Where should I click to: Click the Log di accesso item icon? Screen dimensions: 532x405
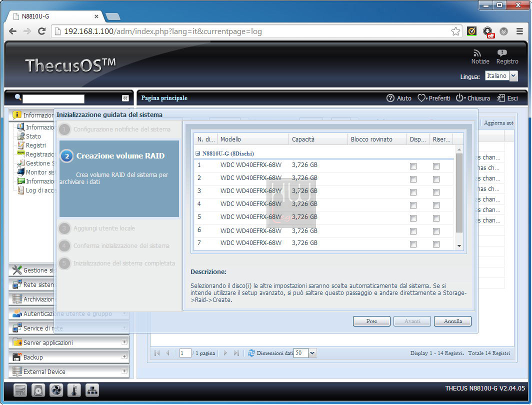tap(20, 190)
